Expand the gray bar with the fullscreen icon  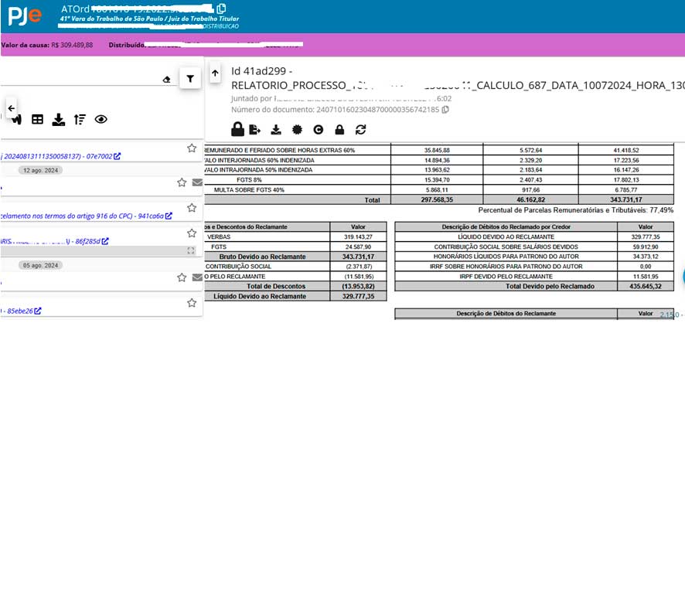click(191, 250)
